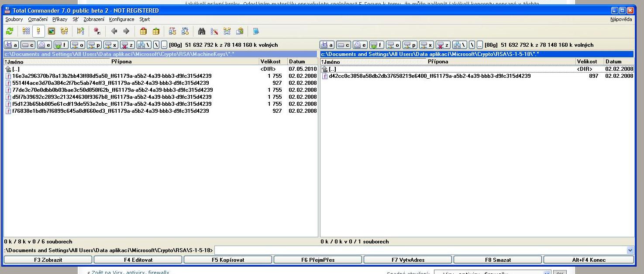Click the swap panels toolbar icon
This screenshot has height=274, width=644.
pos(80,31)
